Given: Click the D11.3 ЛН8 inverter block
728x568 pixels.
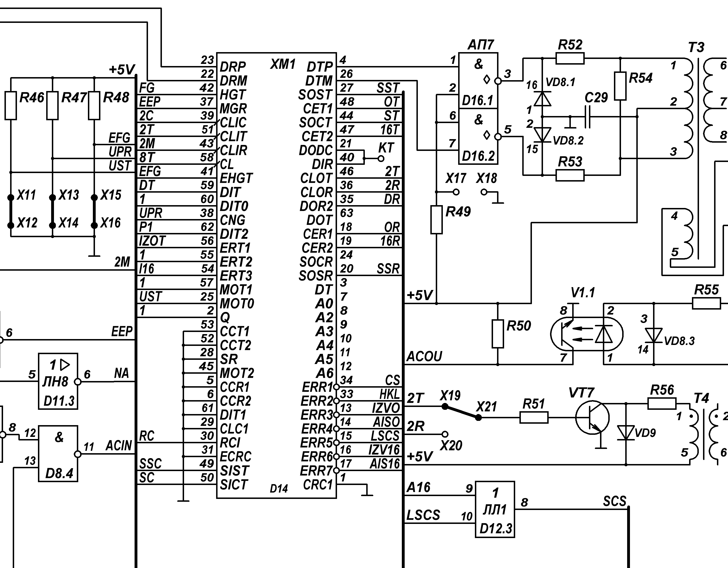Looking at the screenshot, I should [x=58, y=381].
